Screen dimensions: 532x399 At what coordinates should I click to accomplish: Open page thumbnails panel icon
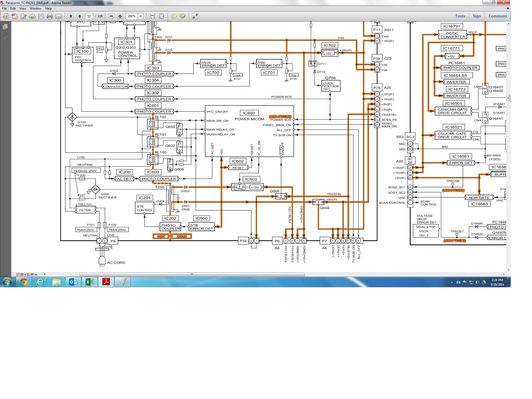[x=5, y=27]
